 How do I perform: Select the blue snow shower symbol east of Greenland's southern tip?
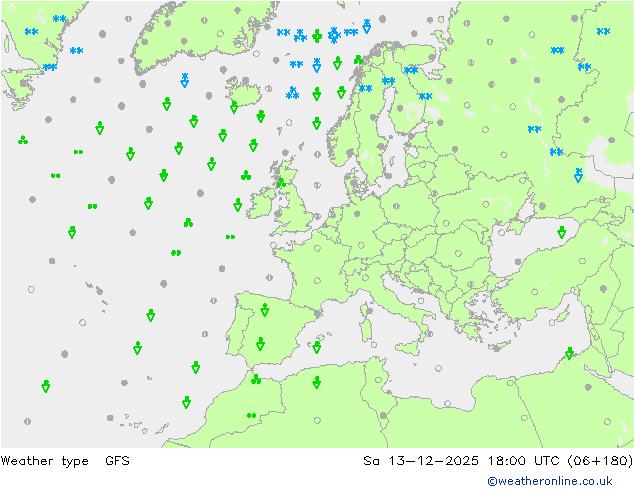[185, 80]
